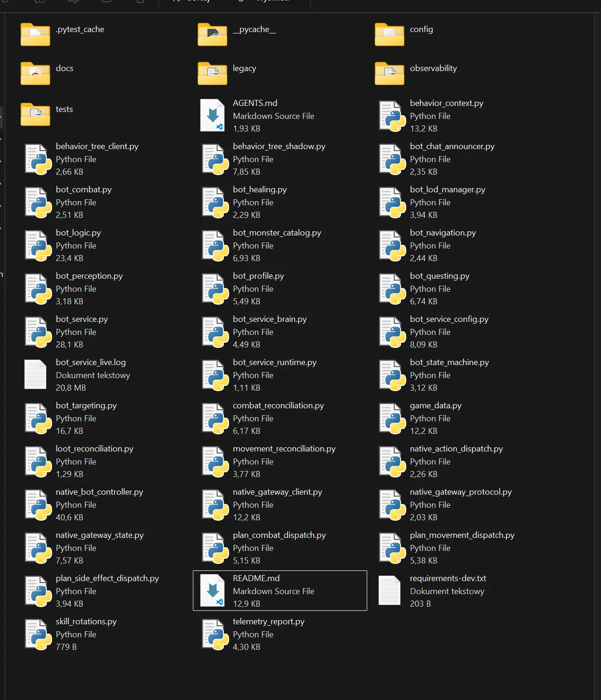Select the bot_service.py Python file icon

coord(38,332)
